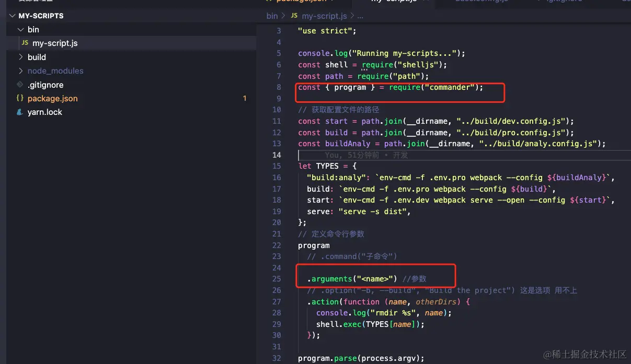Click the .gitignore file icon

pos(20,85)
